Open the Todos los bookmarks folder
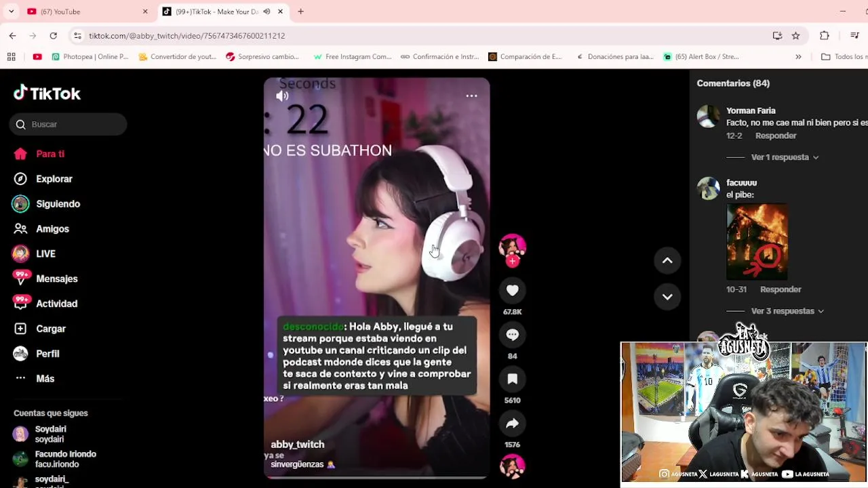 click(x=844, y=57)
